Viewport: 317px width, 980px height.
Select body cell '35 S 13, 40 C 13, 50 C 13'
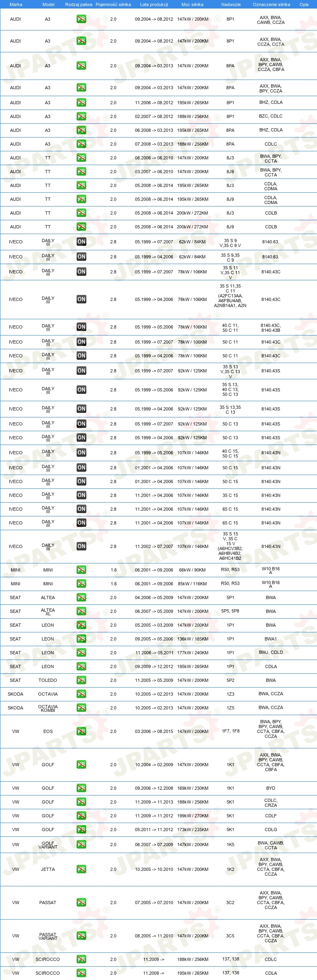(230, 389)
